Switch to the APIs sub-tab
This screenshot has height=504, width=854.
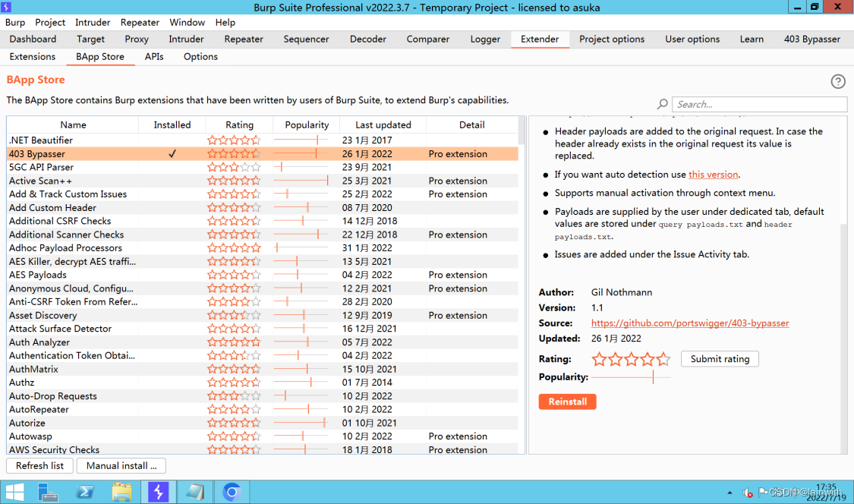point(154,57)
